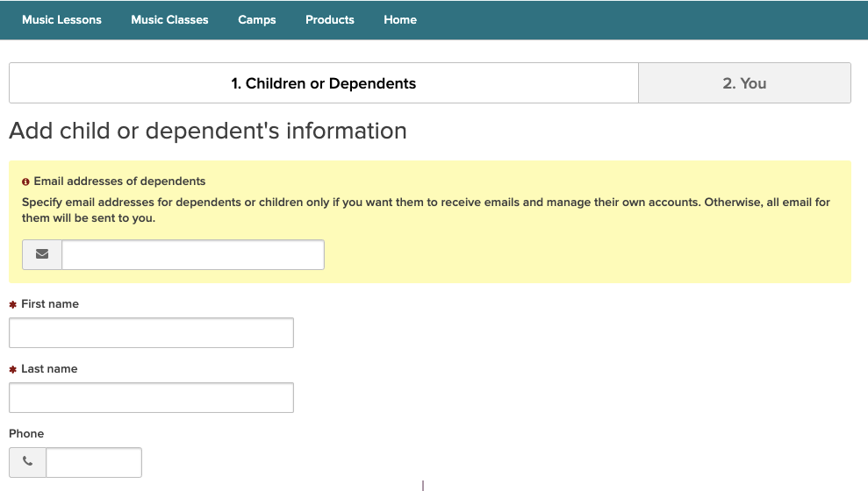Screen dimensions: 868x491
Task: Click the telephone icon beside phone field
Action: [28, 462]
